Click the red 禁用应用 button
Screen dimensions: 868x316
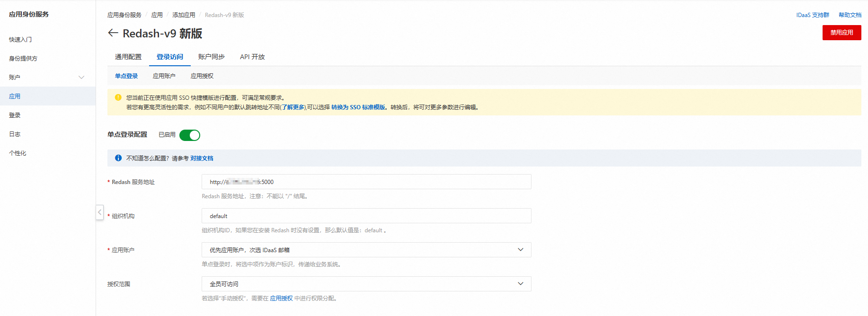pos(841,33)
